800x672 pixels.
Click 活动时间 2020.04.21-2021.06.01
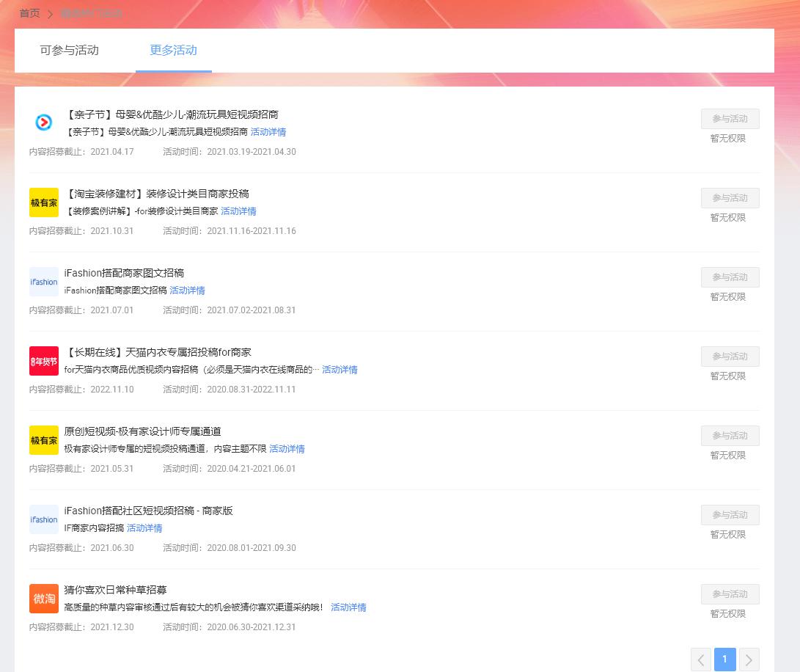(230, 468)
